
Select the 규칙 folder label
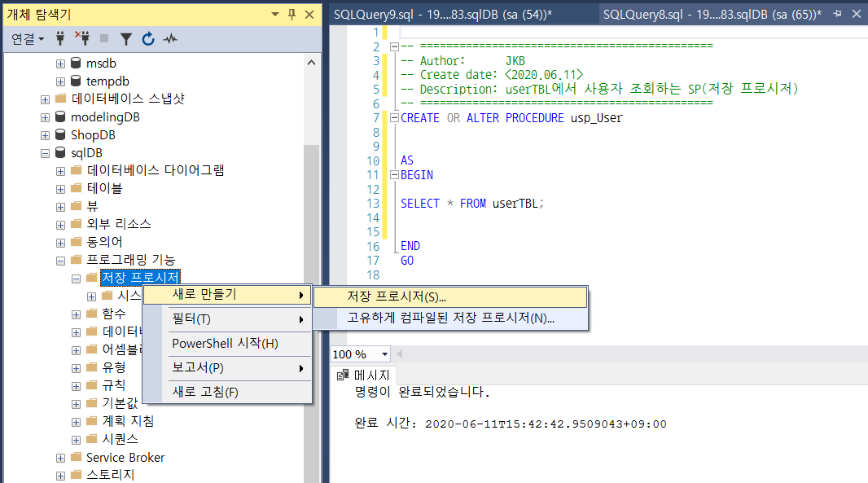point(113,384)
